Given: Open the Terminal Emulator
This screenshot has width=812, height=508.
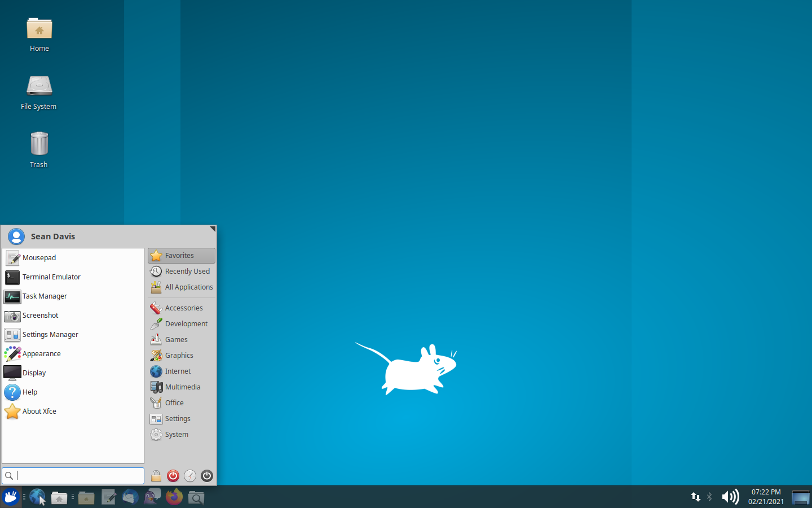Looking at the screenshot, I should pyautogui.click(x=51, y=277).
